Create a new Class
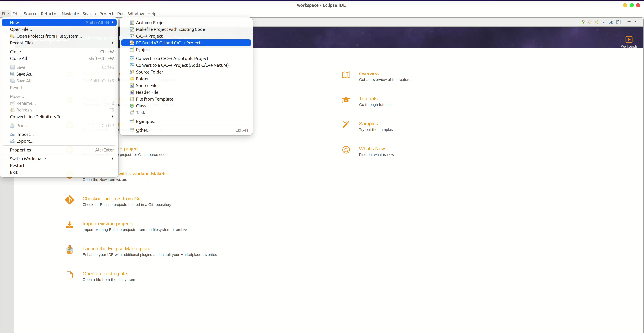 186,106
